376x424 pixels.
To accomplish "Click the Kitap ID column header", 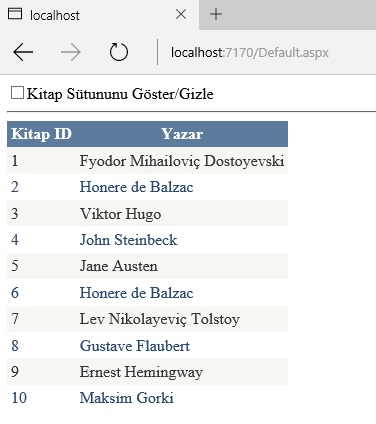I will tap(42, 134).
